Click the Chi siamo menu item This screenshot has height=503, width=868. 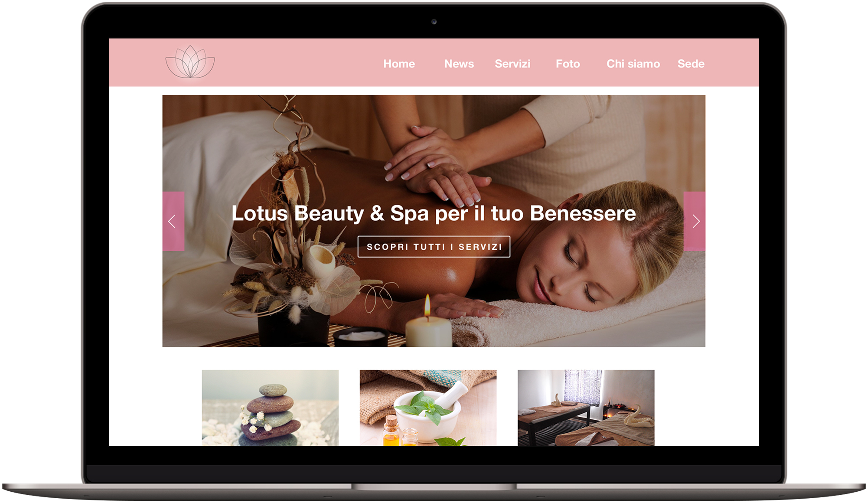coord(632,64)
